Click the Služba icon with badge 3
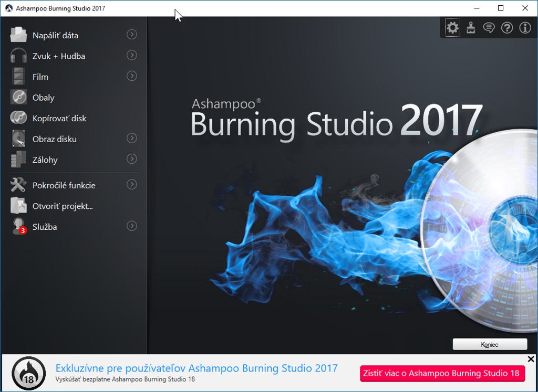Viewport: 538px width, 392px height. coord(19,227)
